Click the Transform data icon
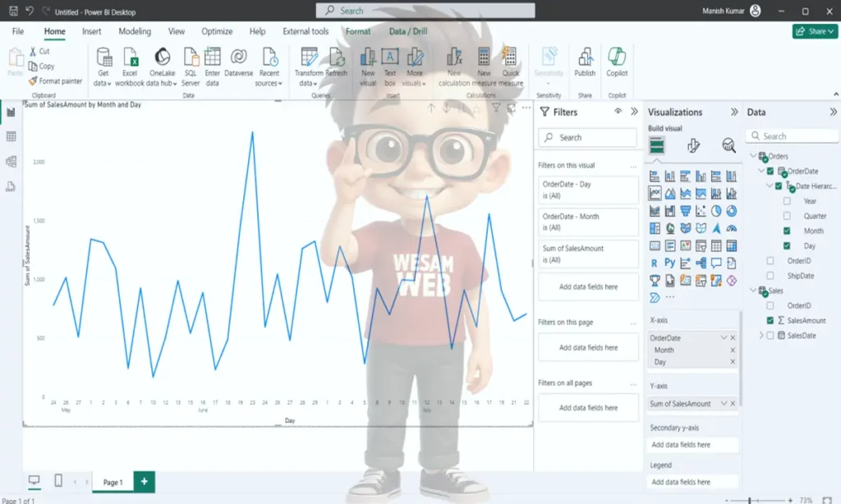The height and width of the screenshot is (504, 841). click(x=309, y=57)
